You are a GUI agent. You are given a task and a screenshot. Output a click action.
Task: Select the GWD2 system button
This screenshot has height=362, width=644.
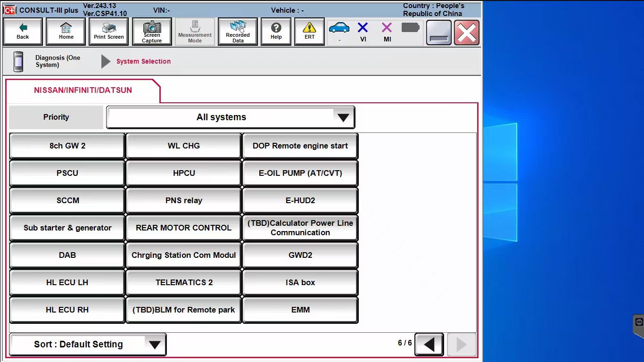pyautogui.click(x=300, y=255)
